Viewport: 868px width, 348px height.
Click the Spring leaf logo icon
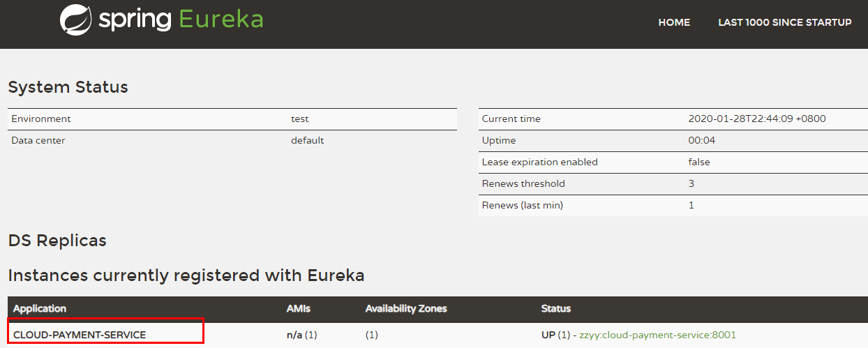[76, 20]
